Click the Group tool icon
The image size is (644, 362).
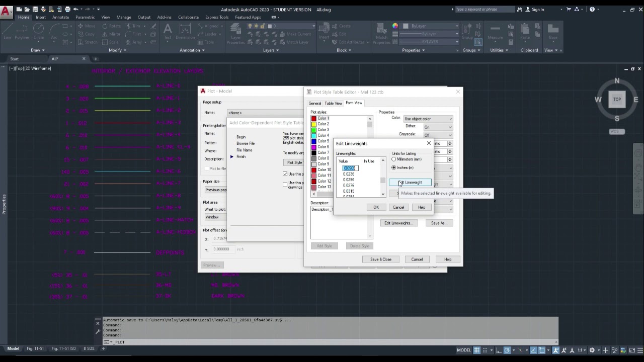pyautogui.click(x=467, y=31)
